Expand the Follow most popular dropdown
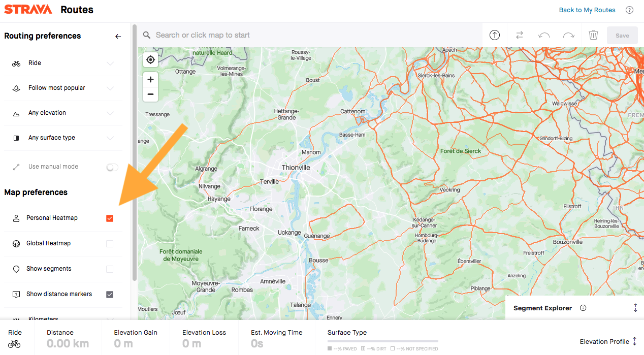 [110, 88]
